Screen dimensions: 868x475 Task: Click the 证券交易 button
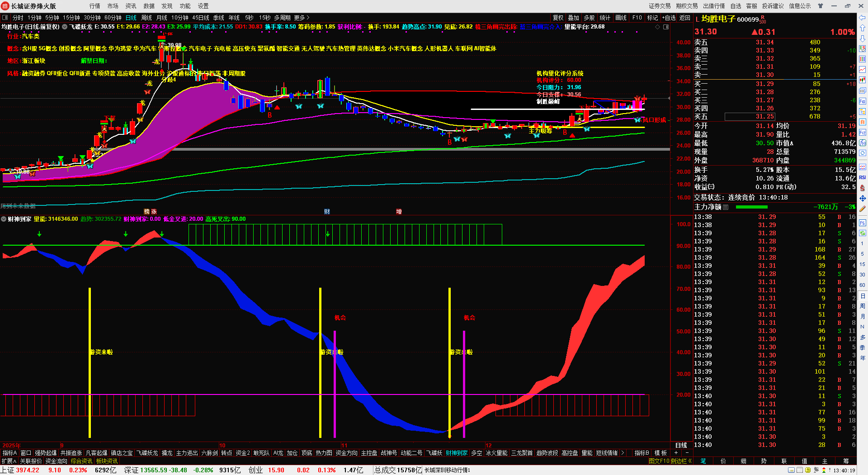[660, 6]
